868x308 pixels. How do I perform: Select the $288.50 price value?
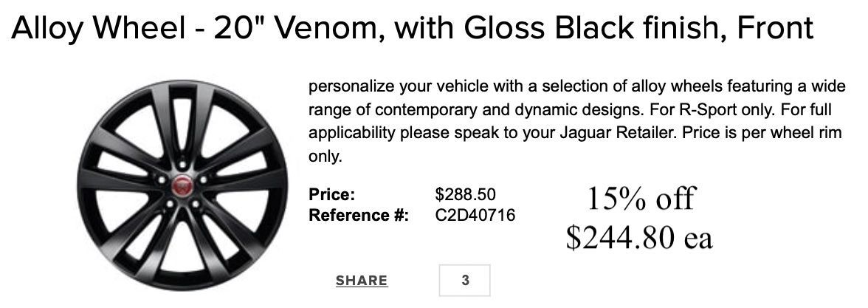466,194
